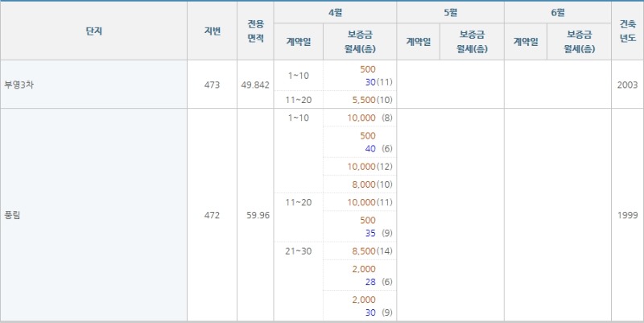Click the 8,500(14) deposit entry
Screen dimensions: 644x323
click(372, 251)
